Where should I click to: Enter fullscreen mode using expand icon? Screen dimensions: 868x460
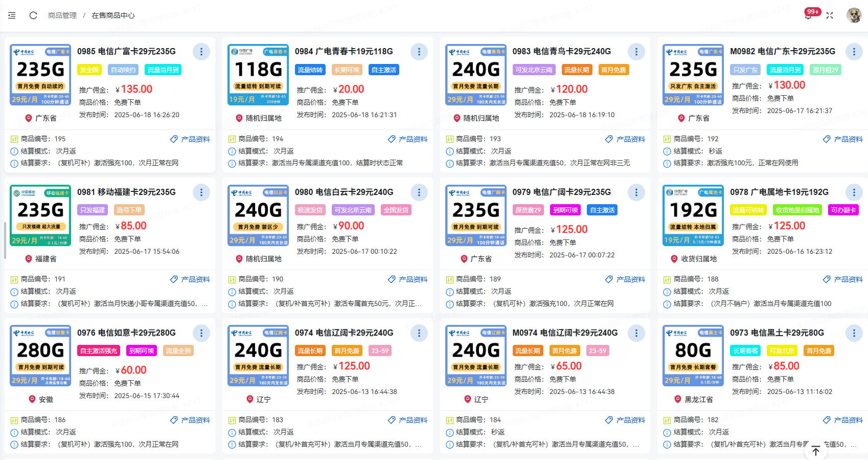830,15
